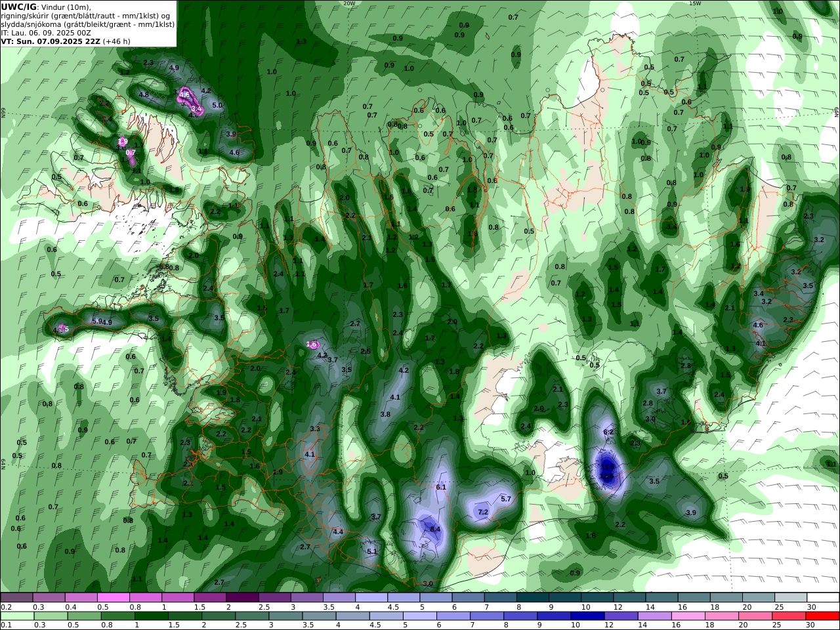Click the '3.8' precipitation value on the map
Image resolution: width=840 pixels, height=630 pixels.
[385, 414]
